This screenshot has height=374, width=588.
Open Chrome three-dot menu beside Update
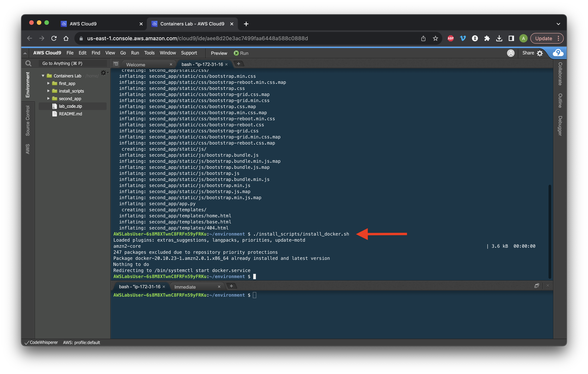point(558,38)
